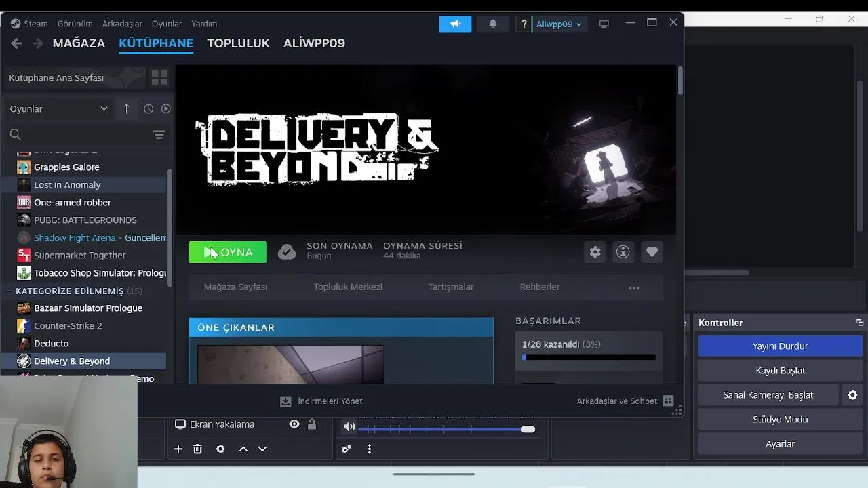The image size is (868, 488).
Task: Open Mağaza Sayfası link
Action: pos(235,287)
